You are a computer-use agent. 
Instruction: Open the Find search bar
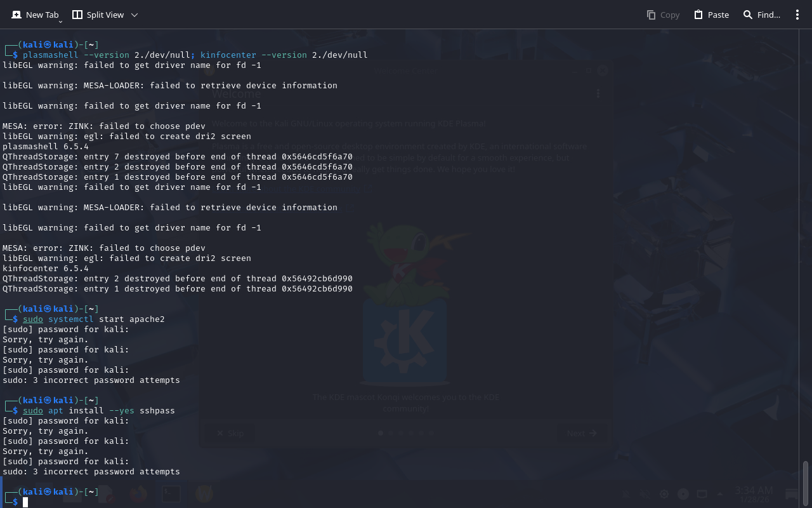(761, 15)
